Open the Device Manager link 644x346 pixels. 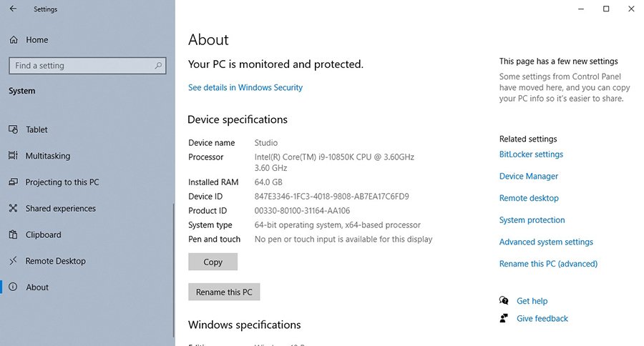528,177
